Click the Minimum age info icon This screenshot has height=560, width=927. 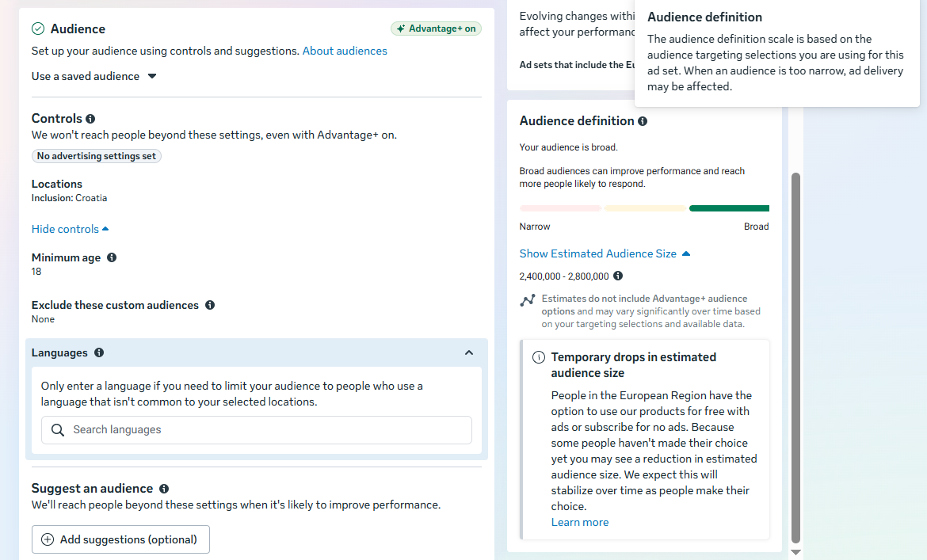[112, 257]
